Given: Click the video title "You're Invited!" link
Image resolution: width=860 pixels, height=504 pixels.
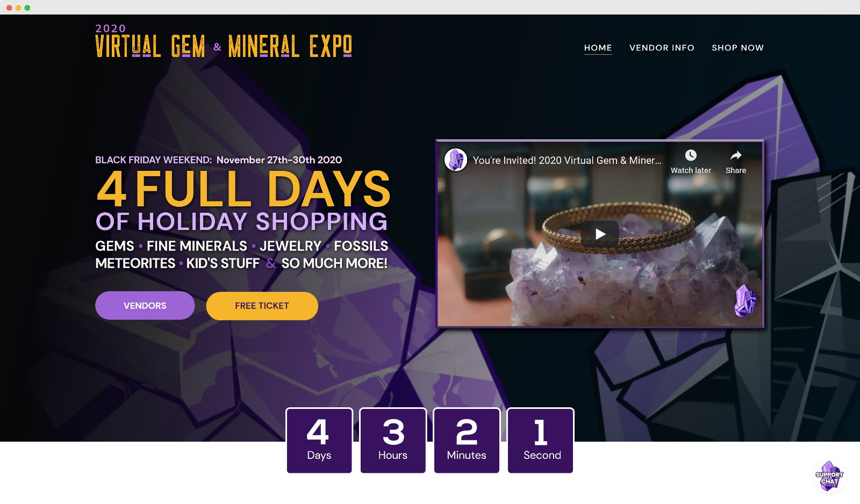Looking at the screenshot, I should click(567, 160).
